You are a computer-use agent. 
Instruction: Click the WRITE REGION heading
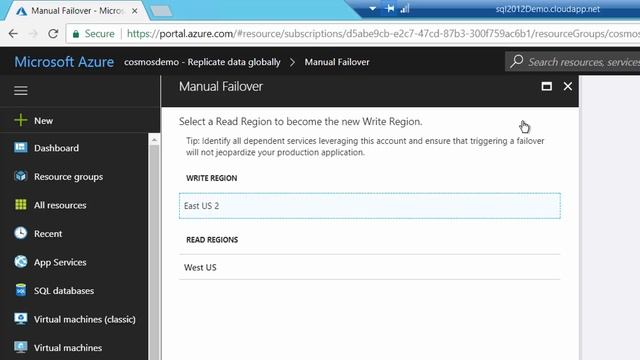point(211,178)
